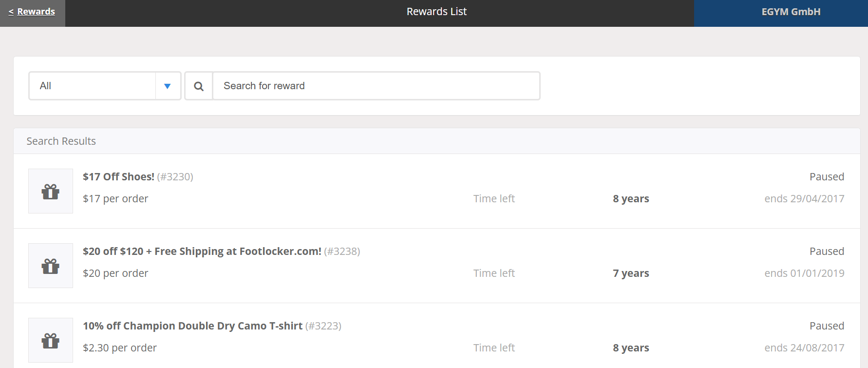Click the Search for reward input field
Viewport: 868px width, 368px height.
(376, 86)
